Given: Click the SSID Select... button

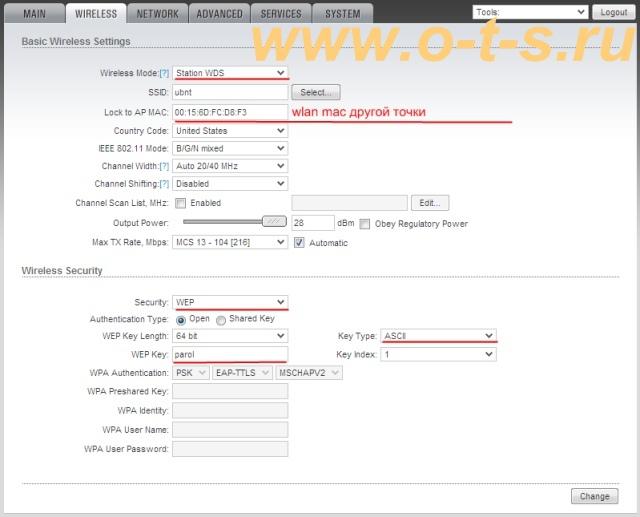Looking at the screenshot, I should coord(316,92).
